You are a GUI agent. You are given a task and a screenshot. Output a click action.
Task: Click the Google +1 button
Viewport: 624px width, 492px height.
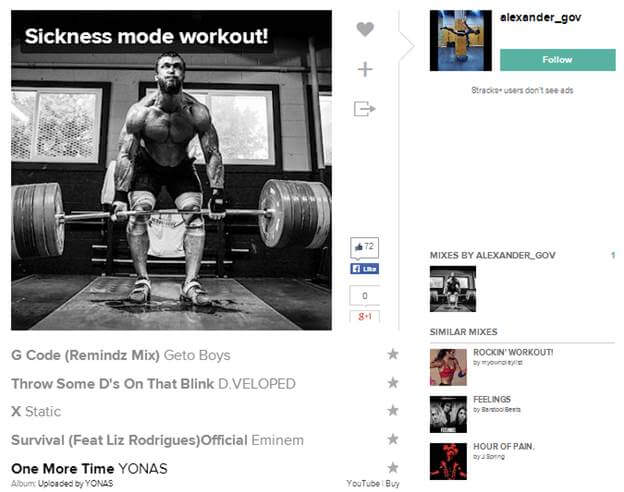pos(365,316)
